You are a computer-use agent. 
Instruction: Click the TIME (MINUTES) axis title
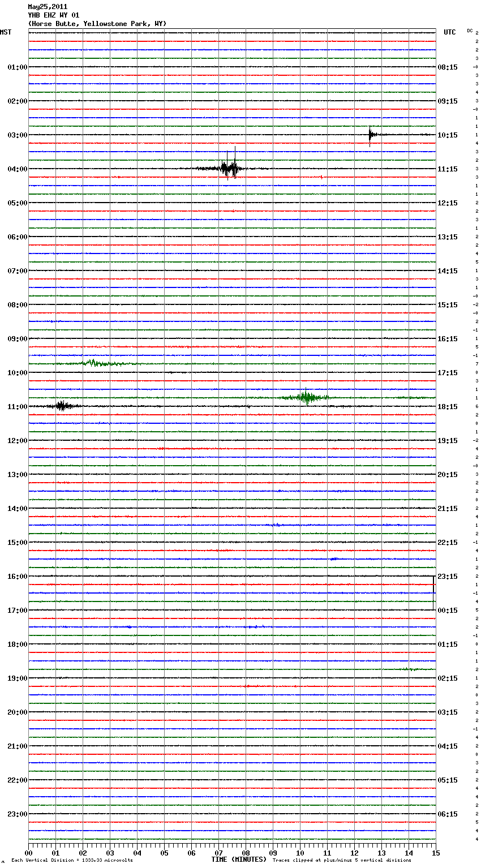pos(239,860)
